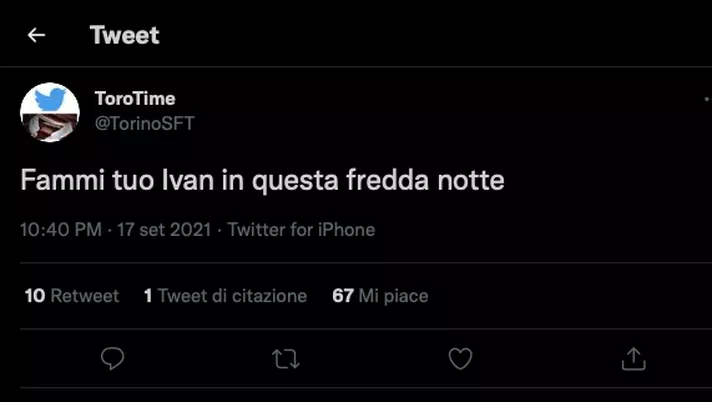The height and width of the screenshot is (402, 712).
Task: Share the tweet via the upload icon
Action: coord(633,359)
